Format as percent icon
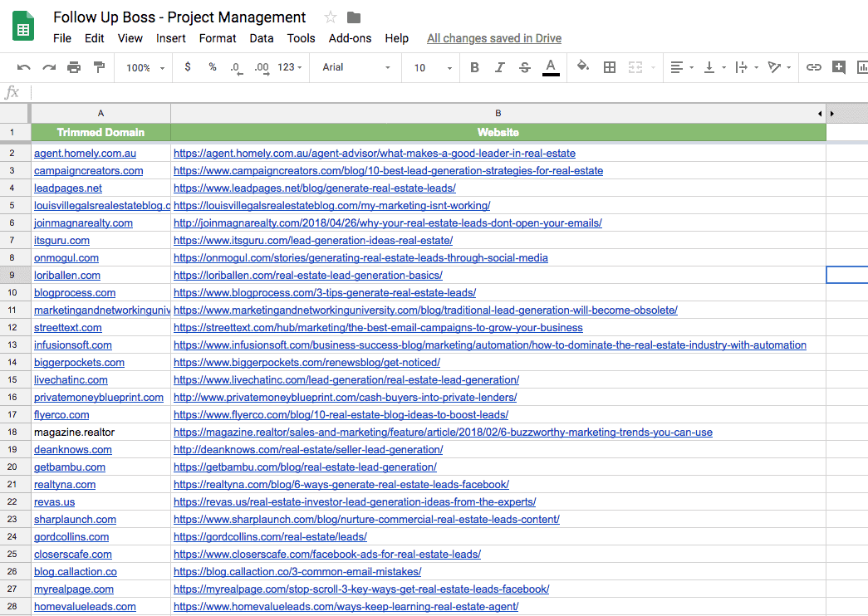Screen dimensions: 868x616 coord(213,67)
